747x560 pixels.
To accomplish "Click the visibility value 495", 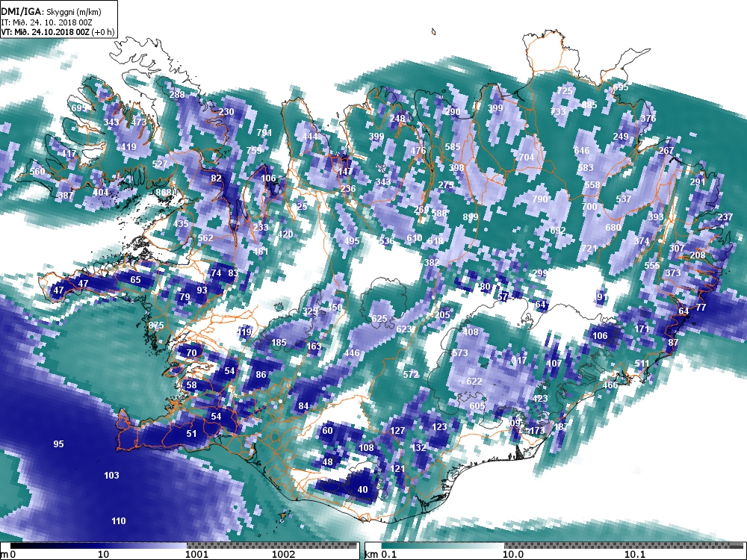I will 352,241.
